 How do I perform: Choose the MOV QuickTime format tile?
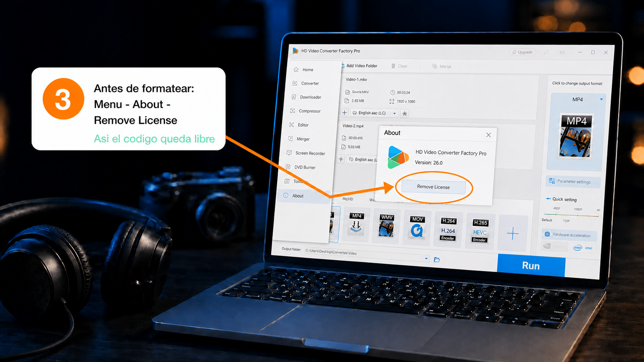pyautogui.click(x=417, y=228)
